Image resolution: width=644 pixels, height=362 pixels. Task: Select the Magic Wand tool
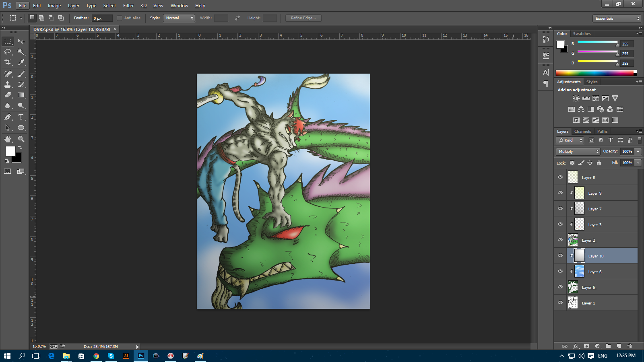(21, 52)
